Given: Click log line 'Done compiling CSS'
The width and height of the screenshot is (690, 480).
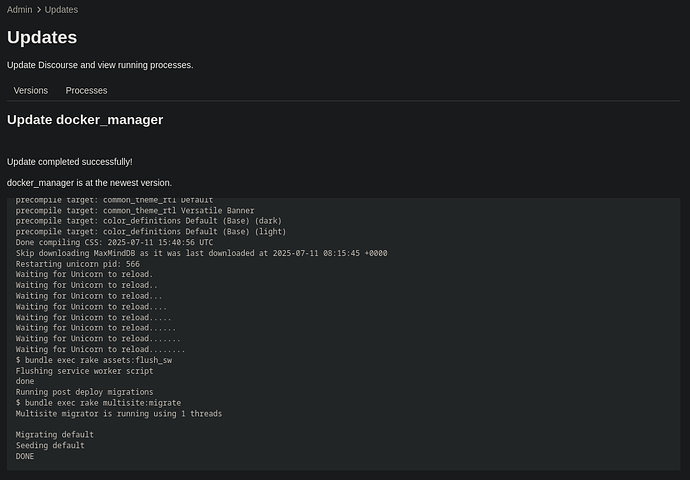Looking at the screenshot, I should click(x=114, y=242).
